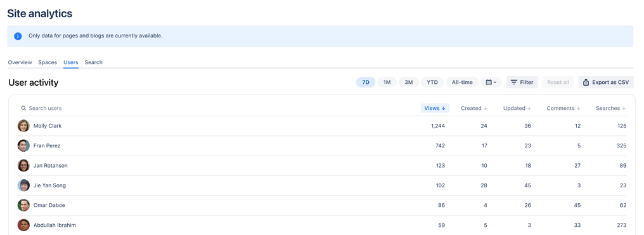Select the 7D time range
Image resolution: width=644 pixels, height=235 pixels.
(x=366, y=83)
